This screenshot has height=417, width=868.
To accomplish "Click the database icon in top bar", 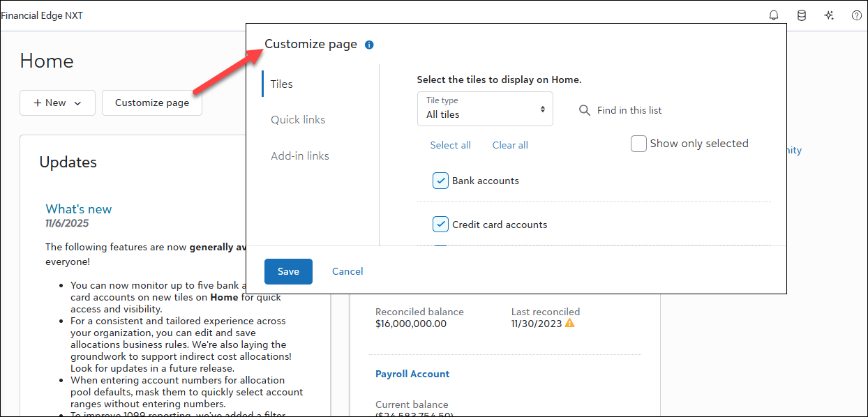I will pyautogui.click(x=802, y=15).
